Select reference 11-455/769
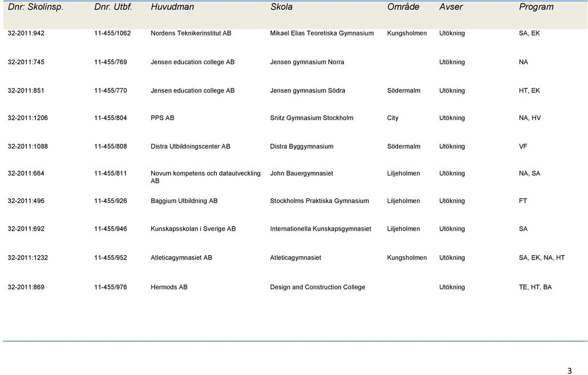 [111, 62]
